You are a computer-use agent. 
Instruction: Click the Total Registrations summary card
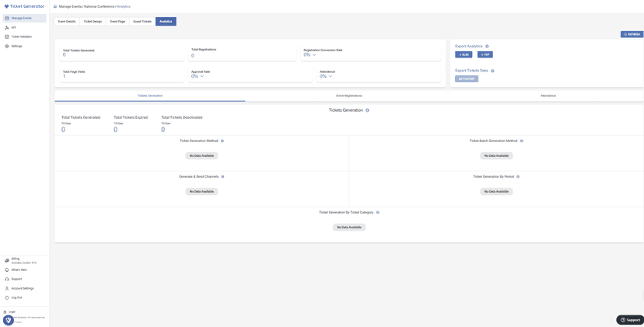242,53
